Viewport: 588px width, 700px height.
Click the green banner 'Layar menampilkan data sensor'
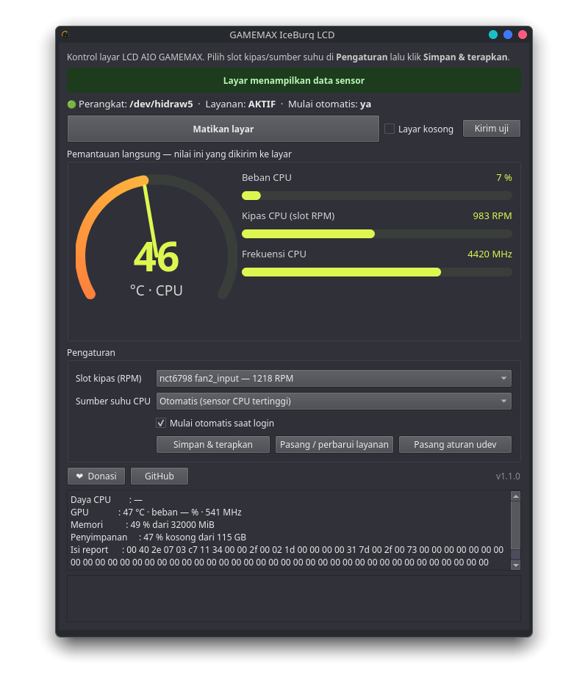(x=293, y=80)
